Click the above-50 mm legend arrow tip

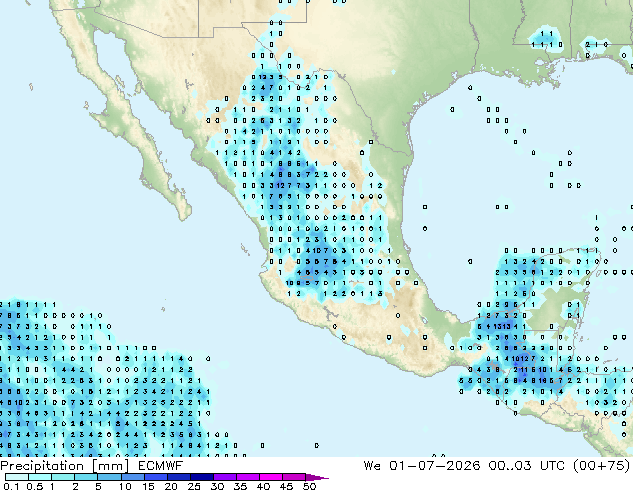coord(317,477)
